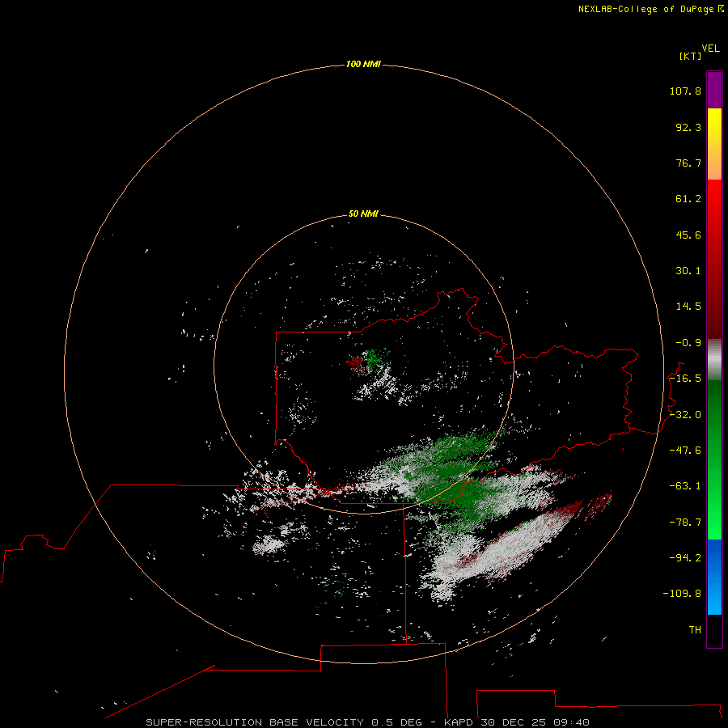Pick the purple segment of velocity color bar

[714, 90]
